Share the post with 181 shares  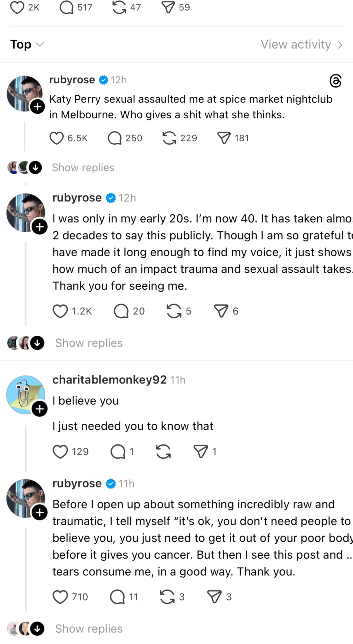[x=224, y=138]
